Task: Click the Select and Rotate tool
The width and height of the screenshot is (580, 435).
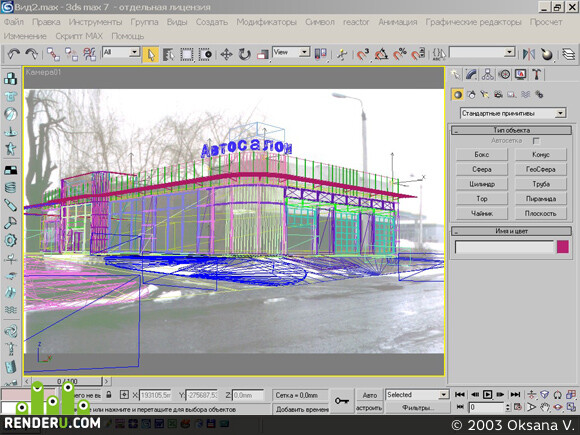Action: [x=244, y=55]
